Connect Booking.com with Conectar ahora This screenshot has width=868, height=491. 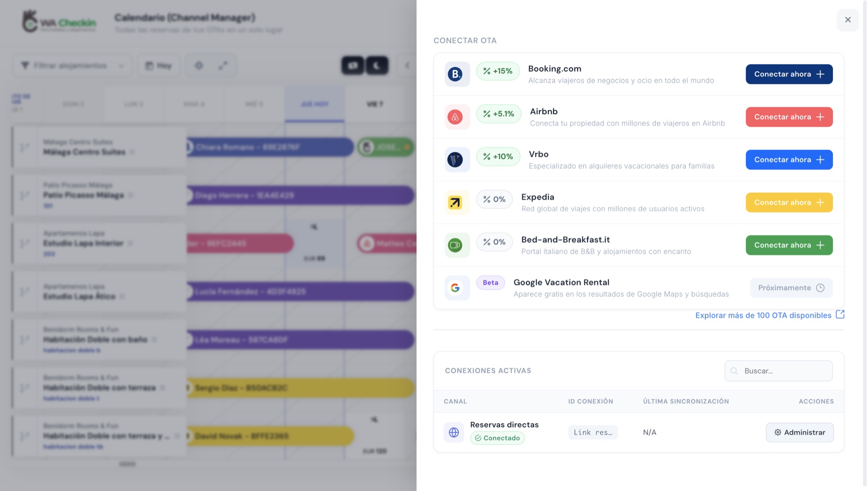click(x=789, y=74)
